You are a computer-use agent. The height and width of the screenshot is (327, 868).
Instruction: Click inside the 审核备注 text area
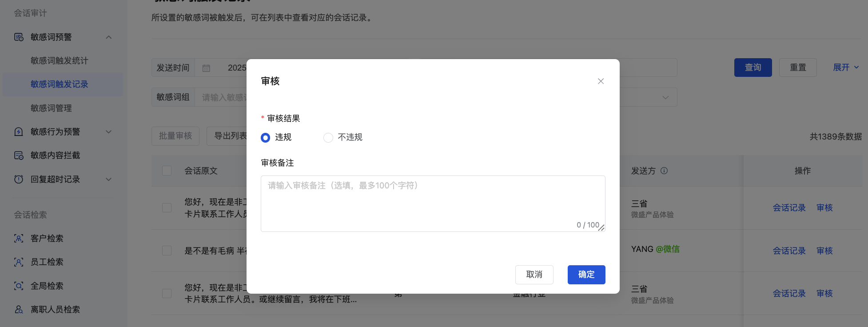(433, 203)
